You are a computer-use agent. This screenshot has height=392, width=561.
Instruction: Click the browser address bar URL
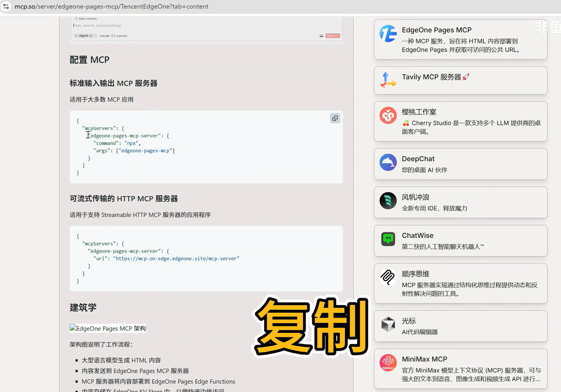click(x=112, y=6)
